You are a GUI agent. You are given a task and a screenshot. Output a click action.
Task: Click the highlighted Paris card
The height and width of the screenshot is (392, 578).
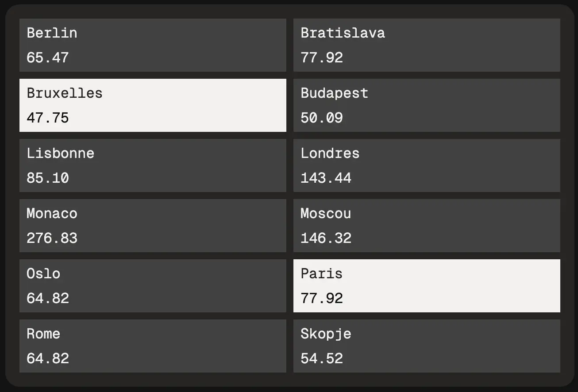(x=426, y=285)
